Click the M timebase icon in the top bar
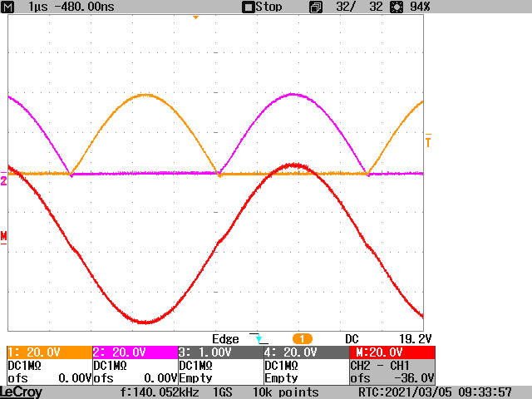Viewport: 532px width, 399px height. 7,7
